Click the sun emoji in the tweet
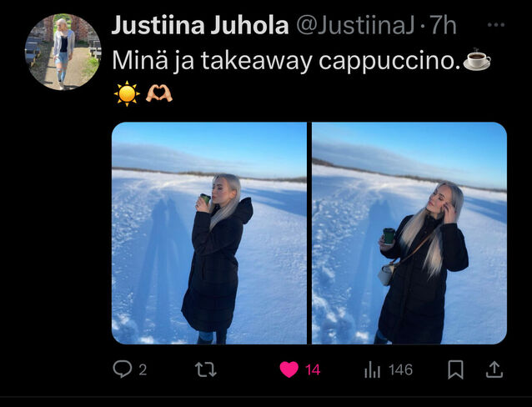This screenshot has width=532, height=407. 127,93
